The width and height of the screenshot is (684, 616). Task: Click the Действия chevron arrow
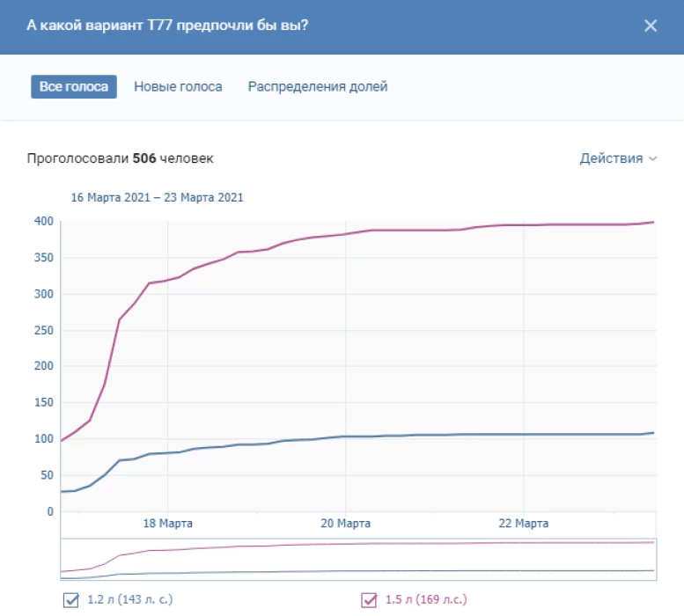point(653,159)
